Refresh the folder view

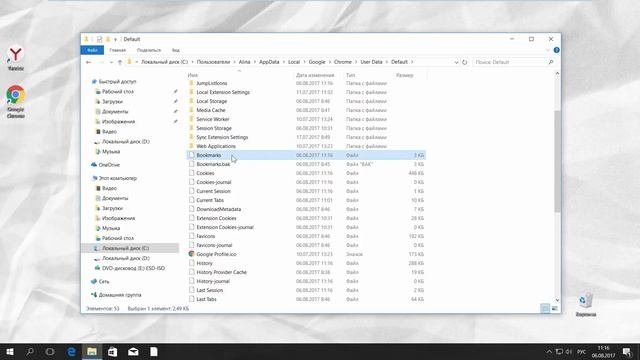point(464,62)
